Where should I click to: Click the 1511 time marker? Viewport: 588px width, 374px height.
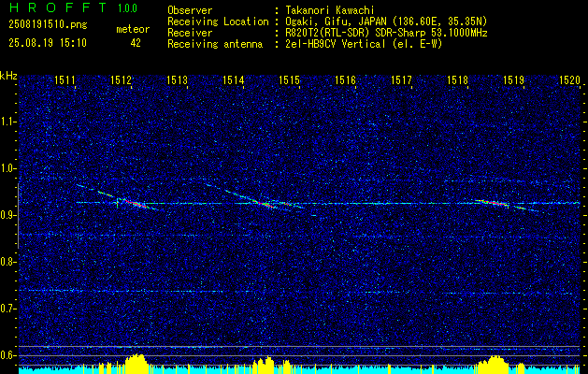65,79
